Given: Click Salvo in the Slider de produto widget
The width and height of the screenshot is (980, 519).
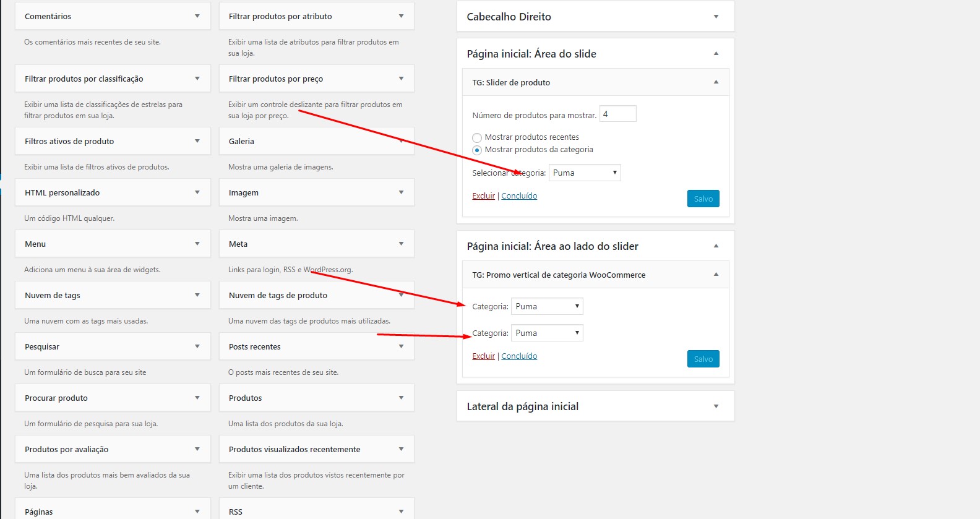Looking at the screenshot, I should 703,199.
